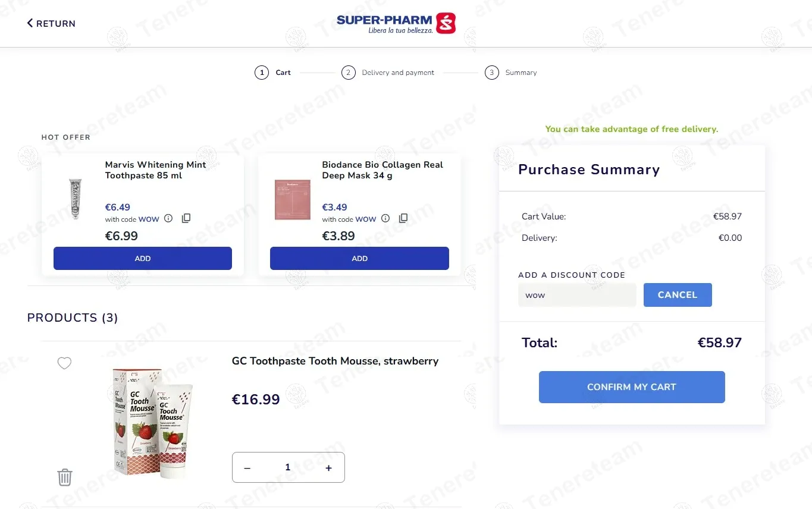
Task: Focus the discount code input field
Action: (576, 295)
